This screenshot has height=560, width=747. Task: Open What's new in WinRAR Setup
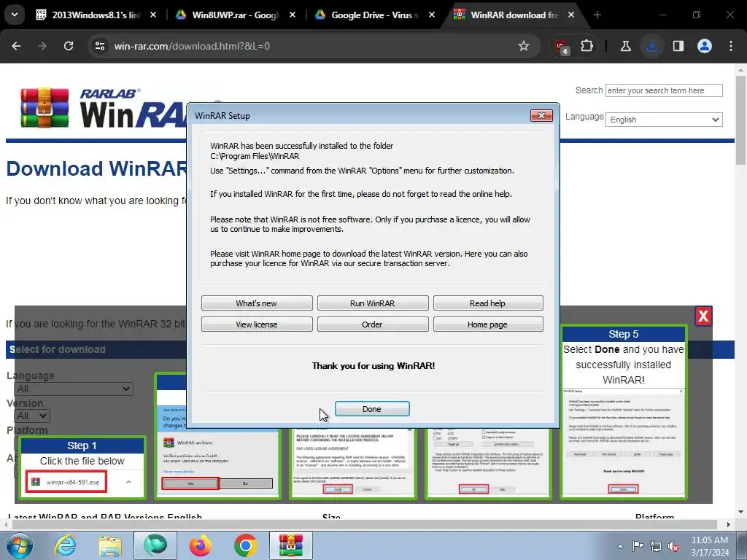(x=256, y=303)
